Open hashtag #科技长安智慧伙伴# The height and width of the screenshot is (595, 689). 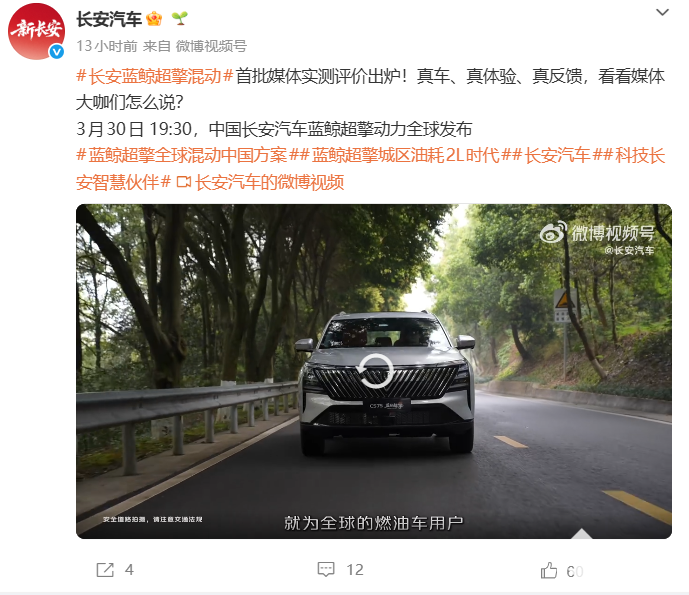coord(370,169)
